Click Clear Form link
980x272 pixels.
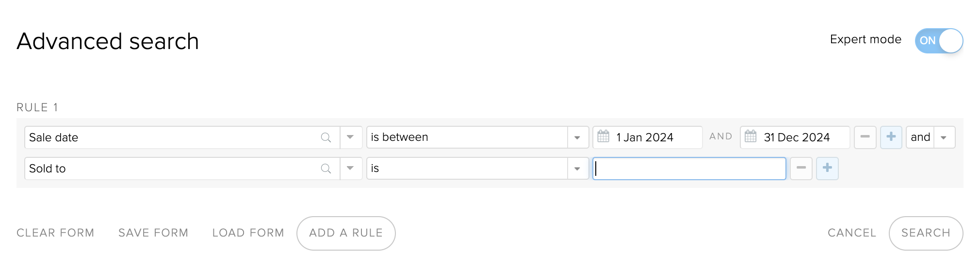(55, 233)
